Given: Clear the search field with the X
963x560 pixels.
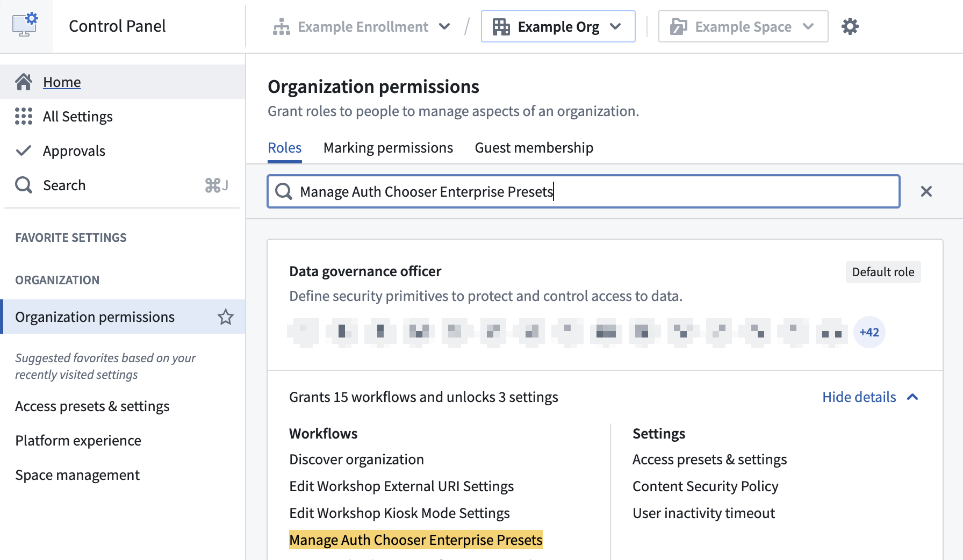Looking at the screenshot, I should [x=926, y=191].
